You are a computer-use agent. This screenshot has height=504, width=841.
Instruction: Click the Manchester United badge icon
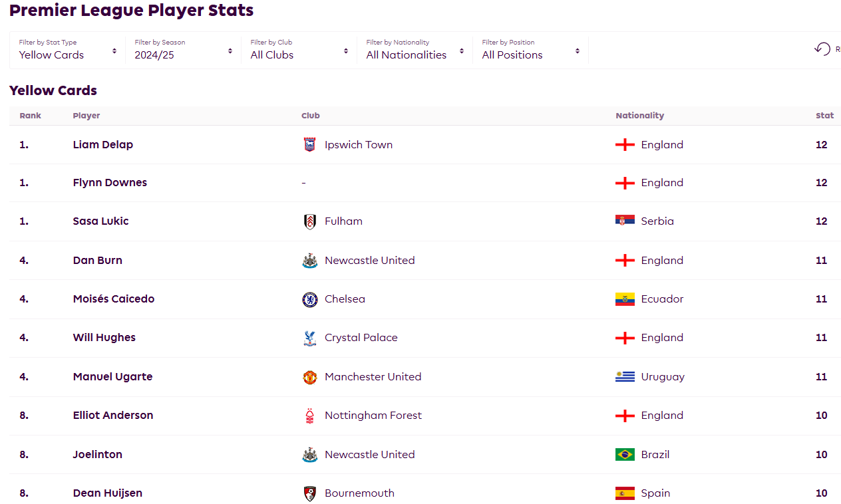coord(309,377)
